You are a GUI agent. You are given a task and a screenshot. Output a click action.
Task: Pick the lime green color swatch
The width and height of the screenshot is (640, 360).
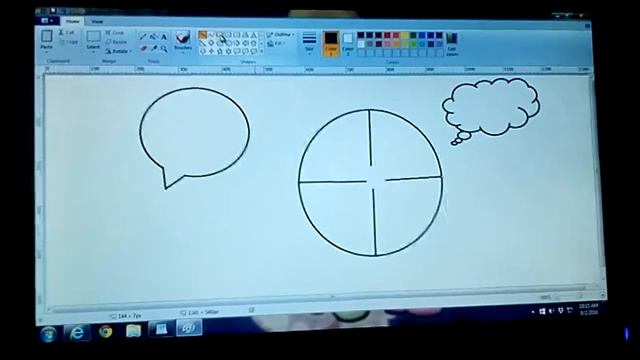[x=413, y=44]
